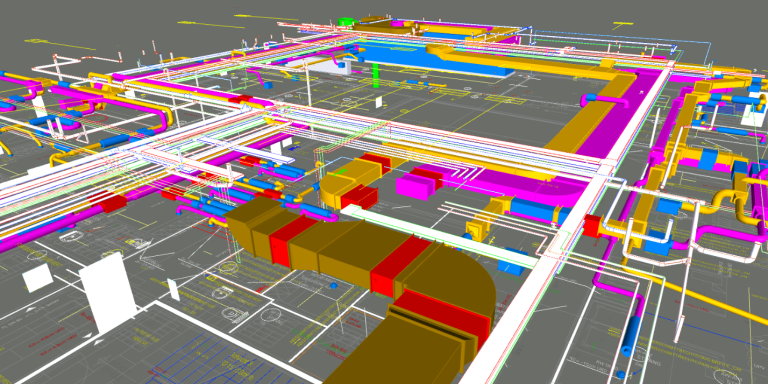The width and height of the screenshot is (768, 384).
Task: Pick the small white square panel at far left
Action: [x=37, y=278]
